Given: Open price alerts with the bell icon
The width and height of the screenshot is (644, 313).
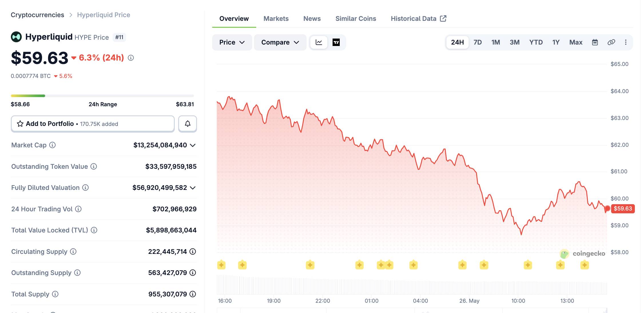Looking at the screenshot, I should (x=188, y=124).
